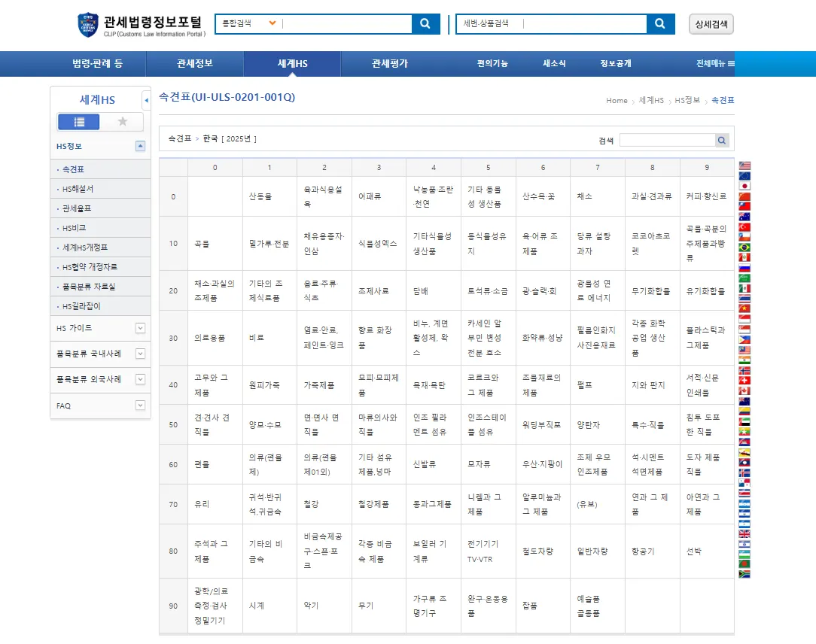816x644 pixels.
Task: Expand the HS 가이드 section
Action: click(140, 328)
